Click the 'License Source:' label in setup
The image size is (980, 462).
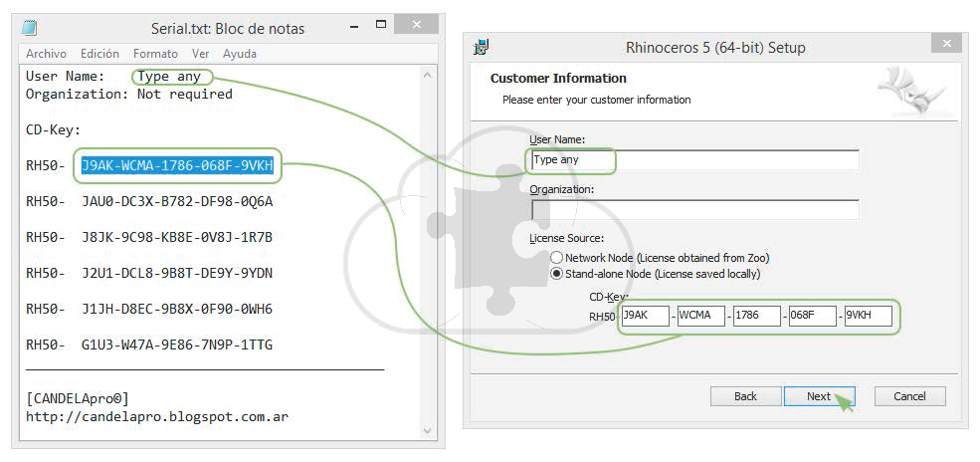tap(567, 238)
